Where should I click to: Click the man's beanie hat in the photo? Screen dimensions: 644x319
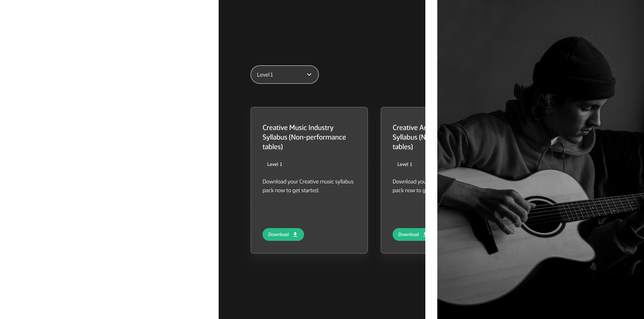578,68
